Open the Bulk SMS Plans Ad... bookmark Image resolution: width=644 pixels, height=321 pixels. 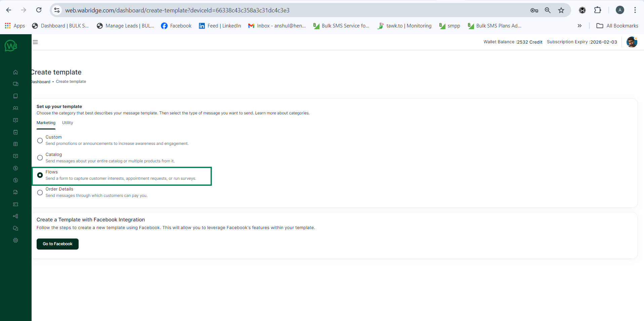(x=495, y=26)
